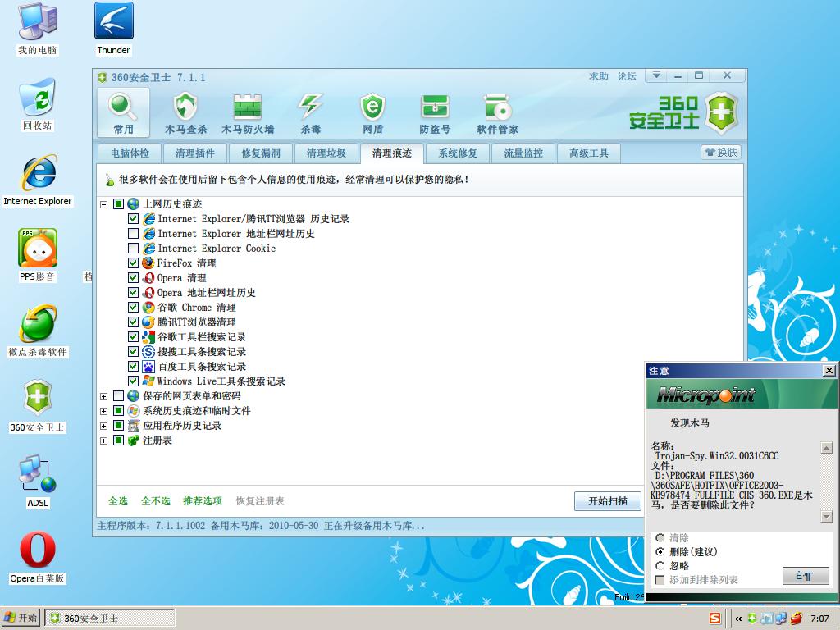Click the FireFox icon in the trace list

pyautogui.click(x=148, y=263)
